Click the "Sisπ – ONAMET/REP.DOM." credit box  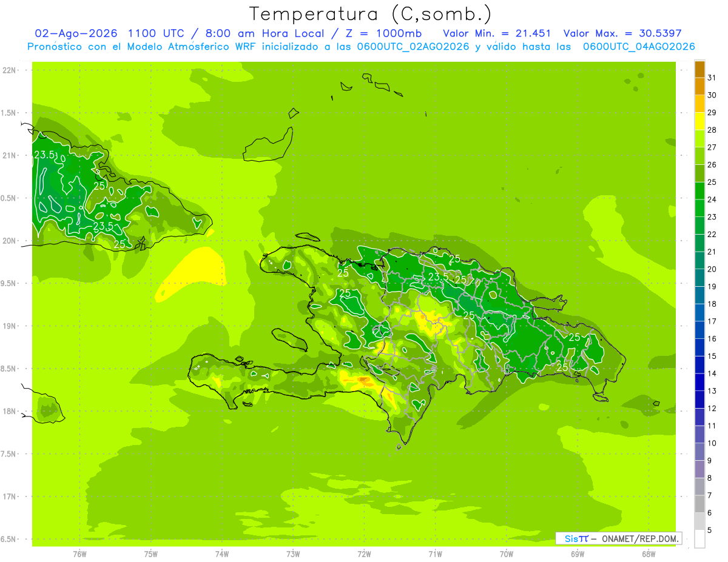(619, 538)
